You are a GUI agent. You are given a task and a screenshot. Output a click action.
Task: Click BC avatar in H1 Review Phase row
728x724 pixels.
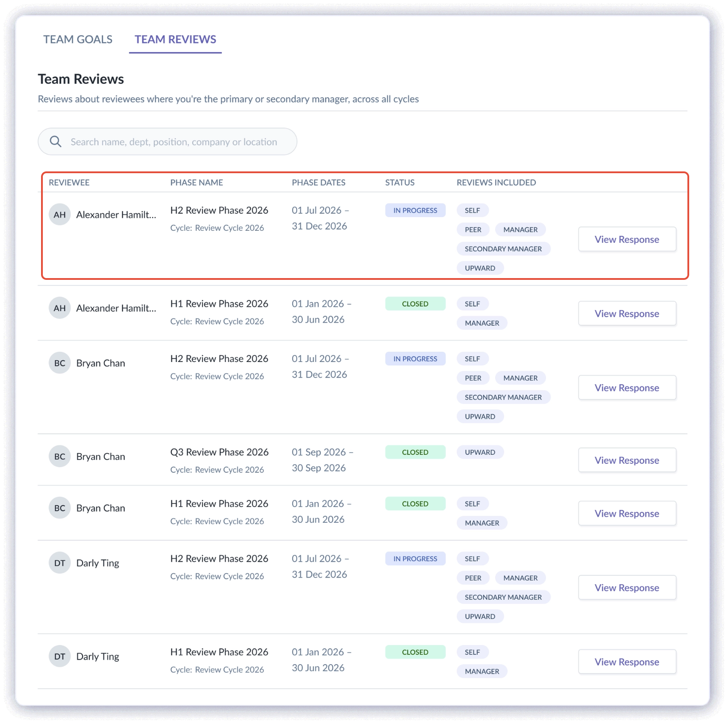click(x=60, y=508)
